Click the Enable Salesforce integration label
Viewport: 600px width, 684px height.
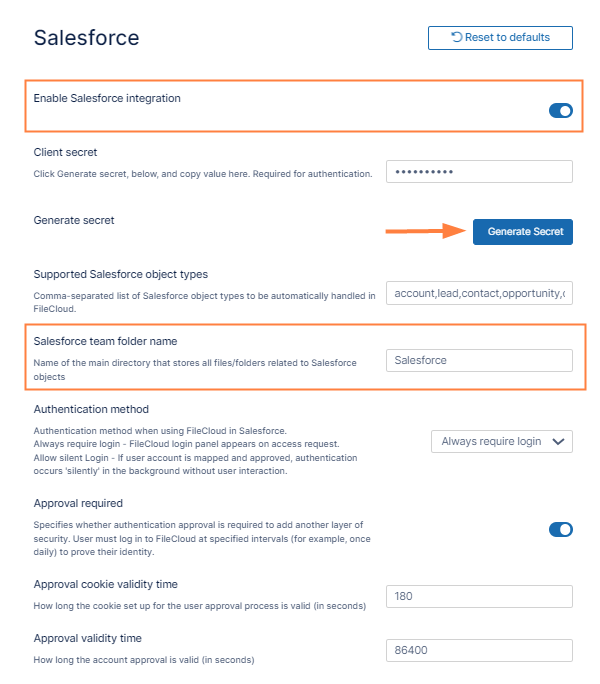click(107, 98)
